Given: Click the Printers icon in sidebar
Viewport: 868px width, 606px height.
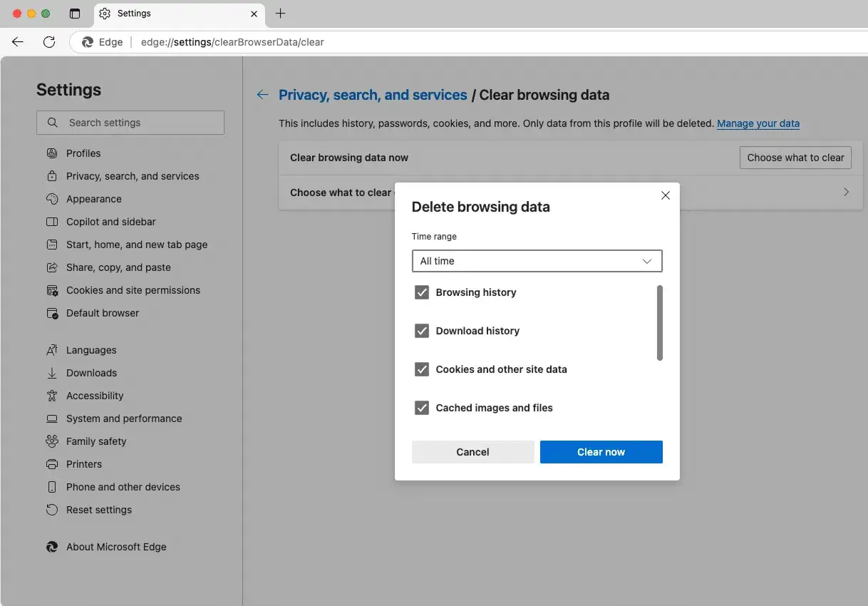Looking at the screenshot, I should [52, 464].
